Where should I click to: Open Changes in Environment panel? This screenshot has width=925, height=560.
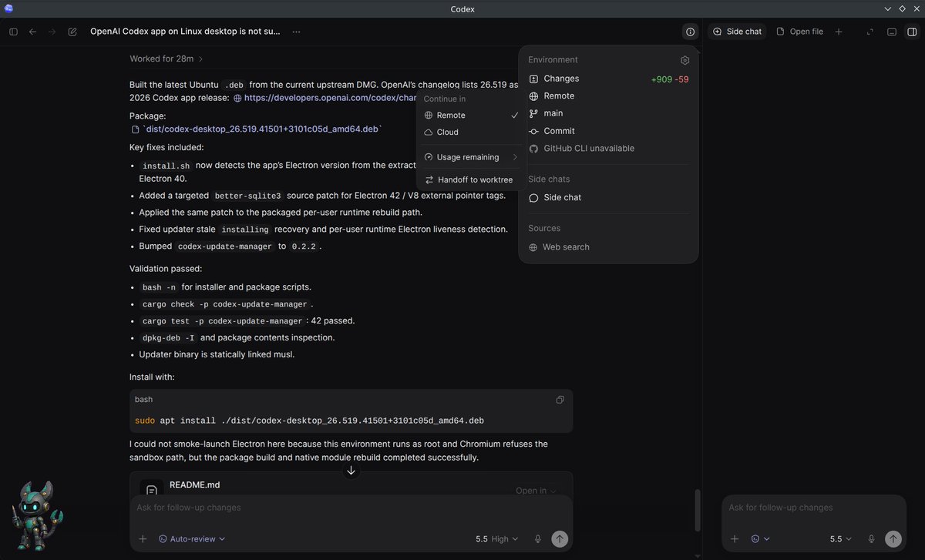(x=560, y=79)
